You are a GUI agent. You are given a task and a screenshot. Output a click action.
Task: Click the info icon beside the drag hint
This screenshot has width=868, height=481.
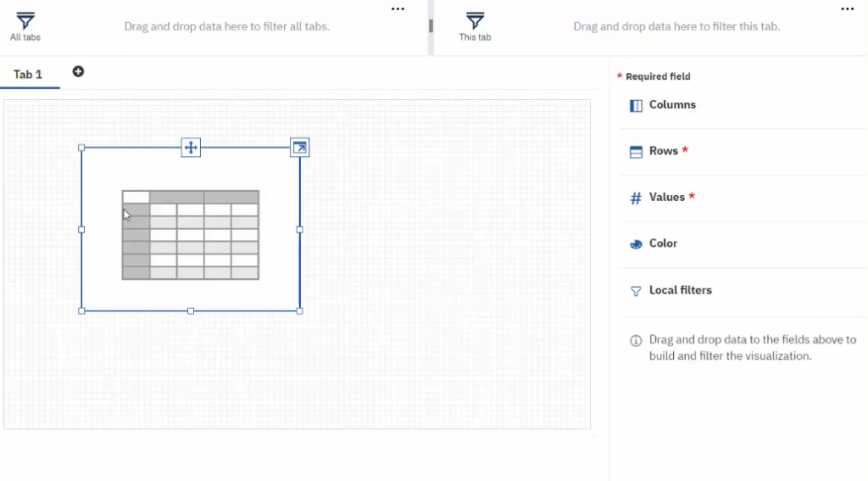pyautogui.click(x=636, y=340)
